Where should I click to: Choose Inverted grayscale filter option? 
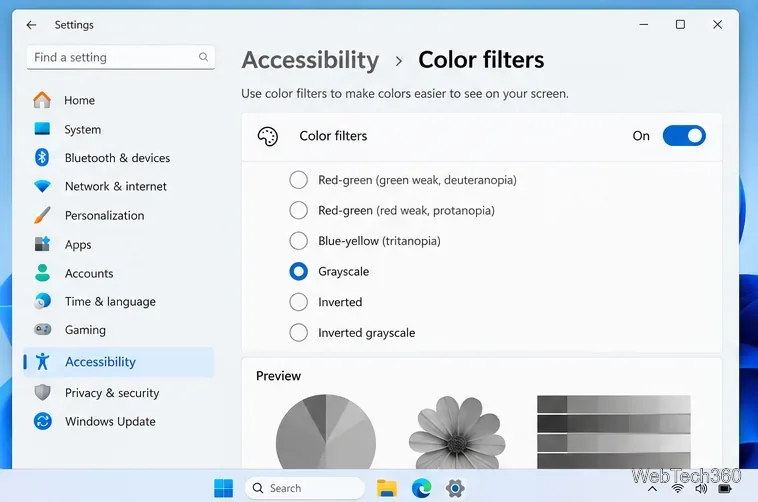pos(298,333)
